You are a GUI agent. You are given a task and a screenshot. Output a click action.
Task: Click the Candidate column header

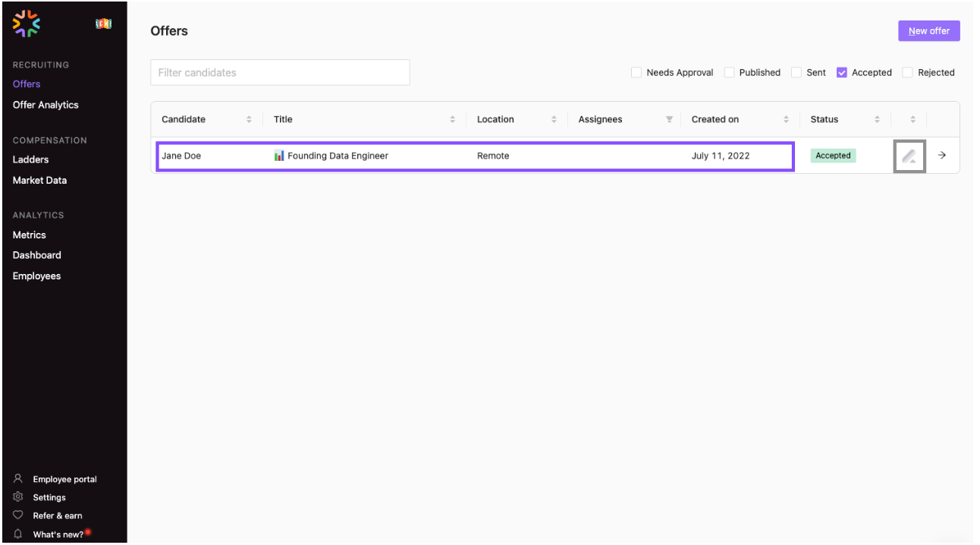(184, 119)
